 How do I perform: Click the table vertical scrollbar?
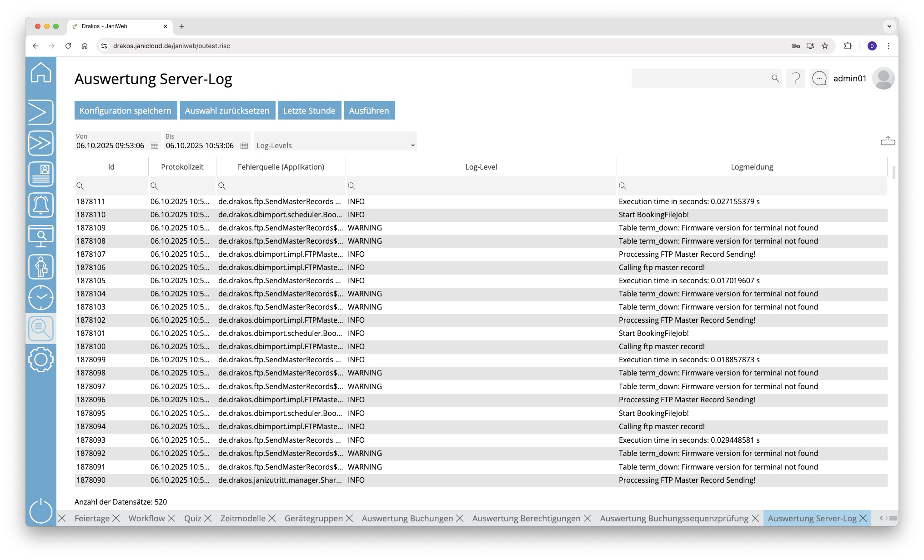click(894, 173)
